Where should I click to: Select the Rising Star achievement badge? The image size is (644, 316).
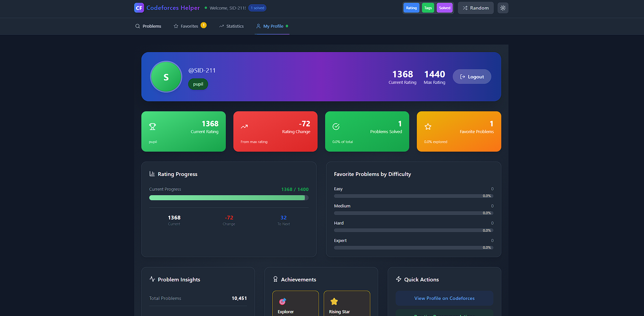[346, 304]
